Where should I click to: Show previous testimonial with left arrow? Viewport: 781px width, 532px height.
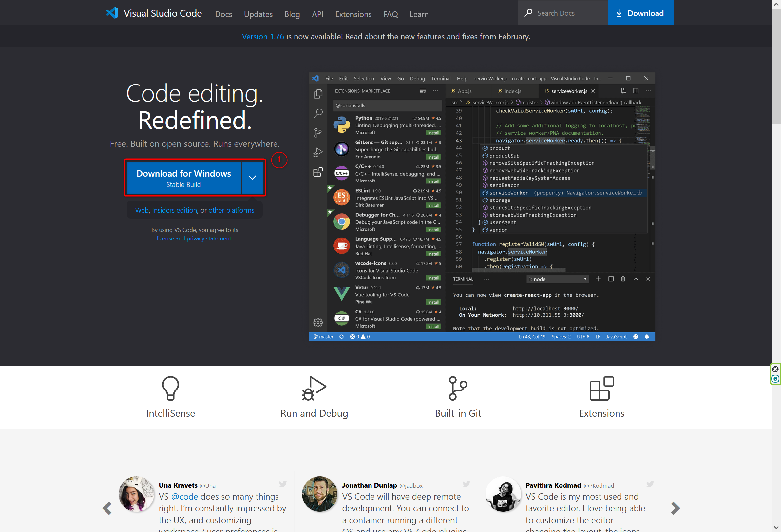click(107, 508)
